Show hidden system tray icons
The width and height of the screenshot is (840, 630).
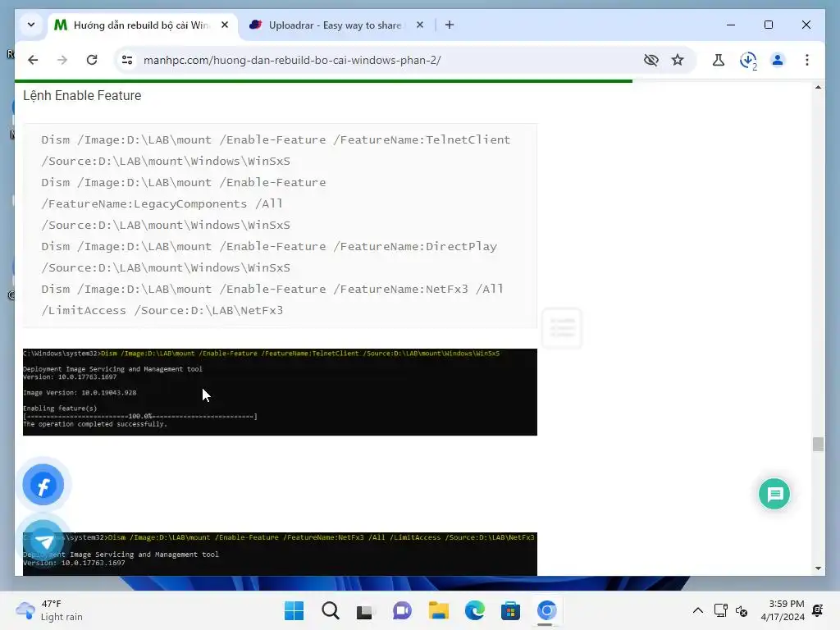[x=697, y=610]
